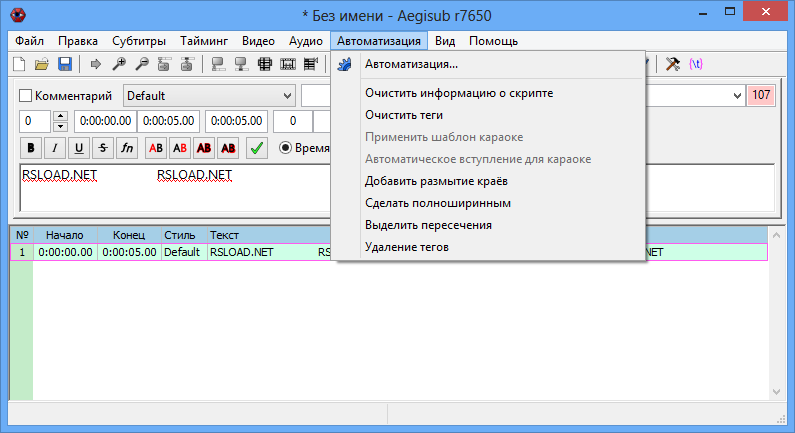This screenshot has height=433, width=795.
Task: Apply strikeout with the S button
Action: pyautogui.click(x=103, y=148)
